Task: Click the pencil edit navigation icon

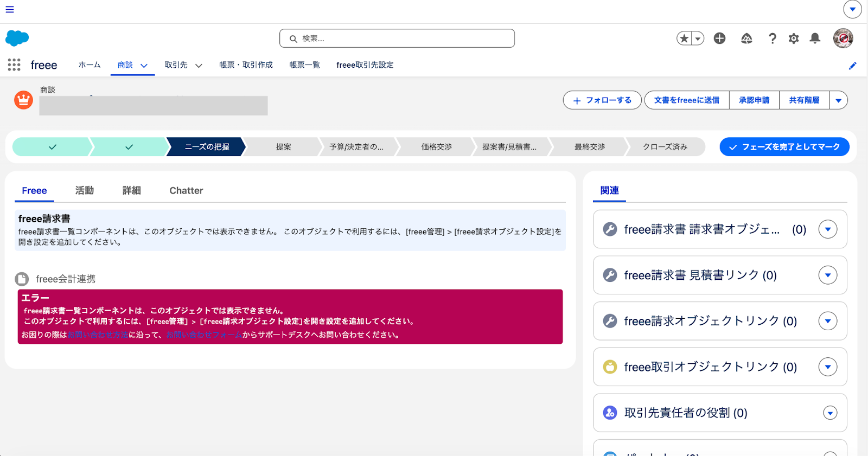Action: coord(852,66)
